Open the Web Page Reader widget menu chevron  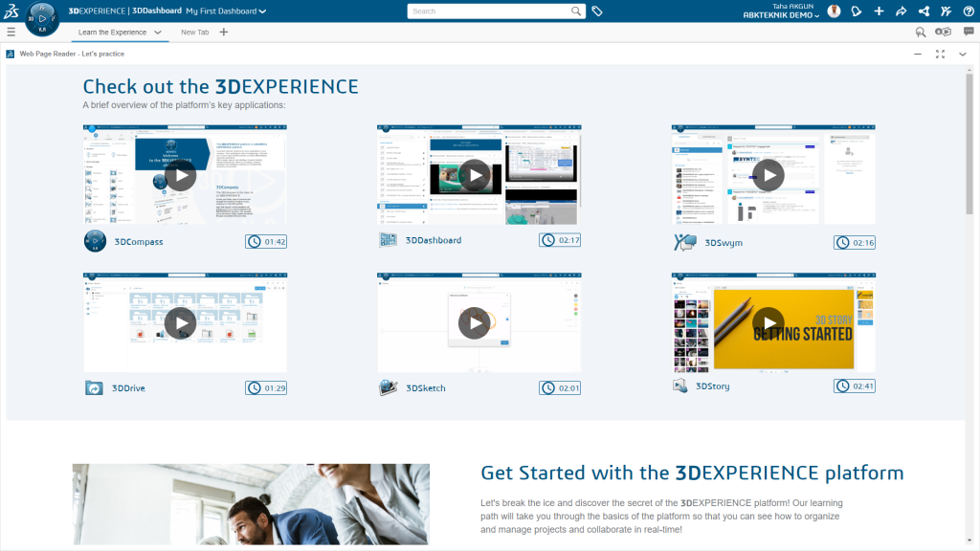963,54
